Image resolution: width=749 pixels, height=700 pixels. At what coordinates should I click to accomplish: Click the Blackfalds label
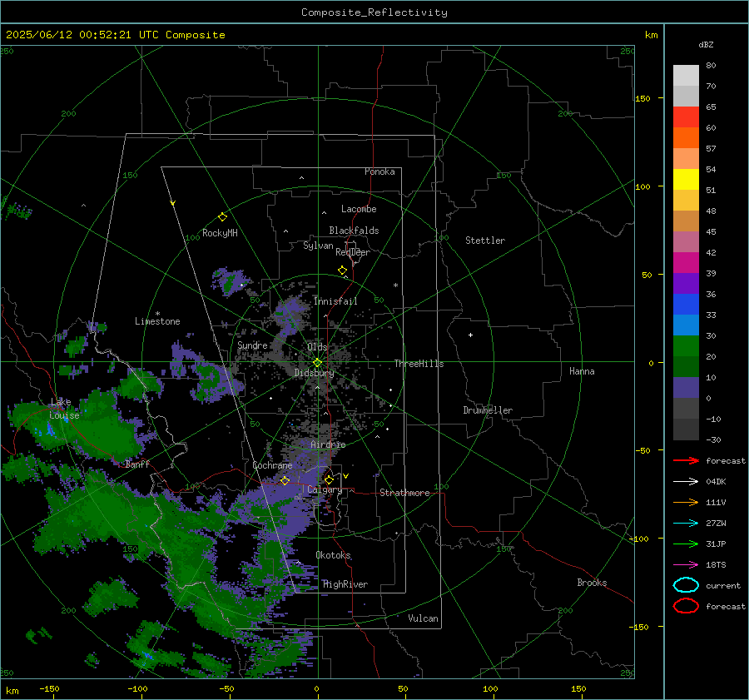pos(354,231)
